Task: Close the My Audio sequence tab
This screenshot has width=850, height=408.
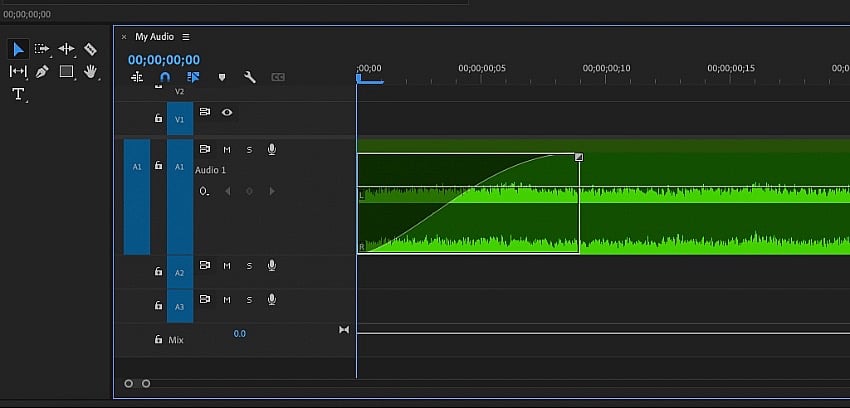Action: point(124,37)
